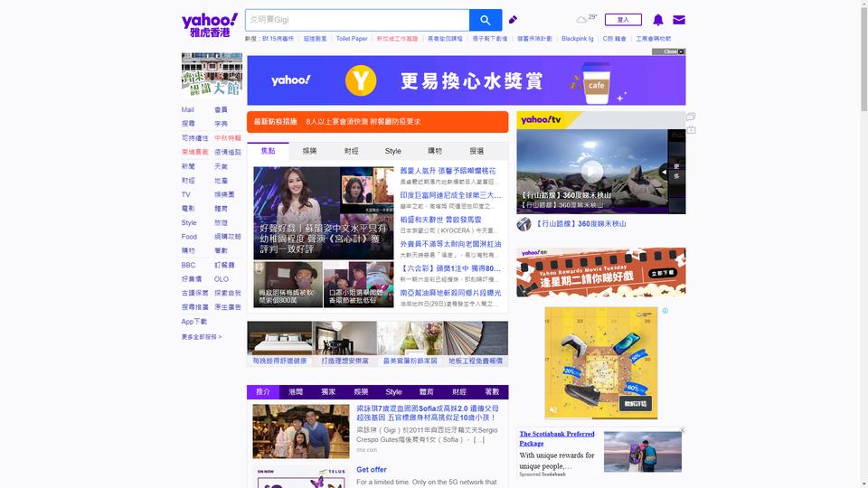Screen dimensions: 868x488
Task: Open the weather cloud icon showing 29°
Action: tap(581, 20)
